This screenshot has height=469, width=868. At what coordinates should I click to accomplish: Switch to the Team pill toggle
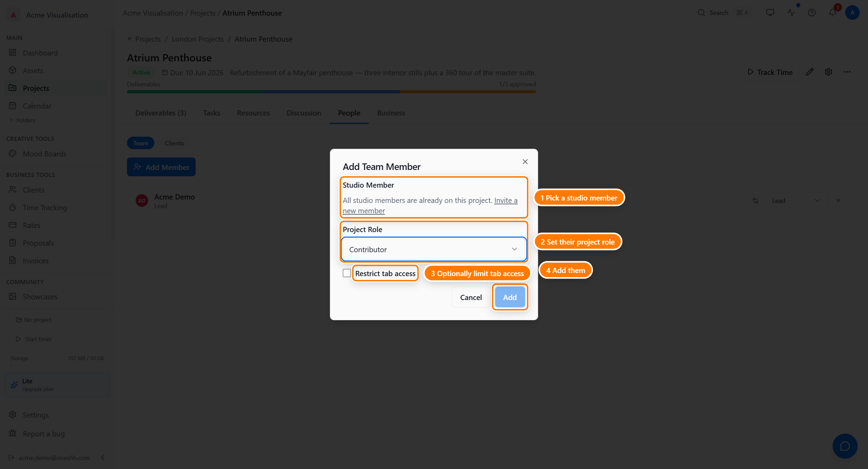pyautogui.click(x=141, y=143)
